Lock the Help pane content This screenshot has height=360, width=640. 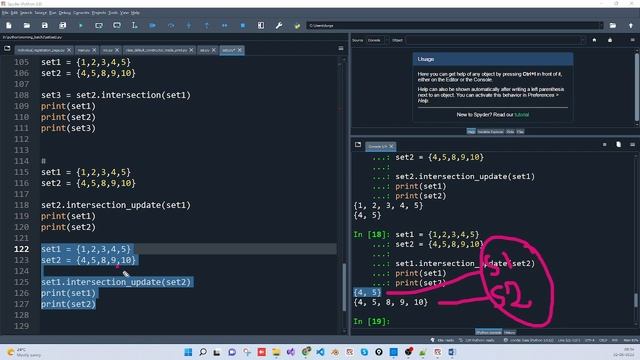(x=610, y=40)
